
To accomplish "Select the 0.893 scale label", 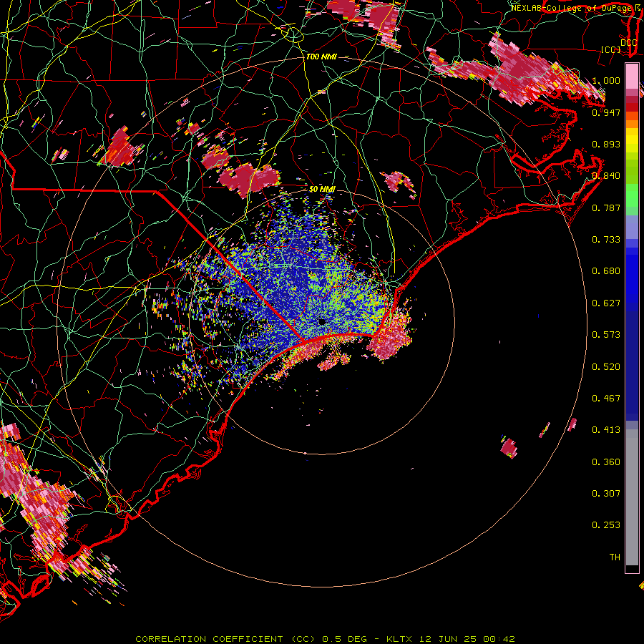I will (606, 144).
